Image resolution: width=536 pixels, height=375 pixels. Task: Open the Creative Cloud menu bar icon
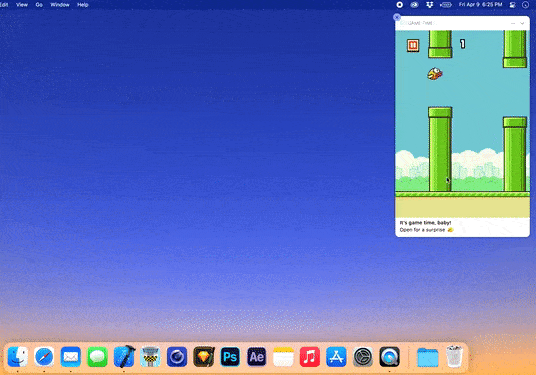[x=414, y=5]
